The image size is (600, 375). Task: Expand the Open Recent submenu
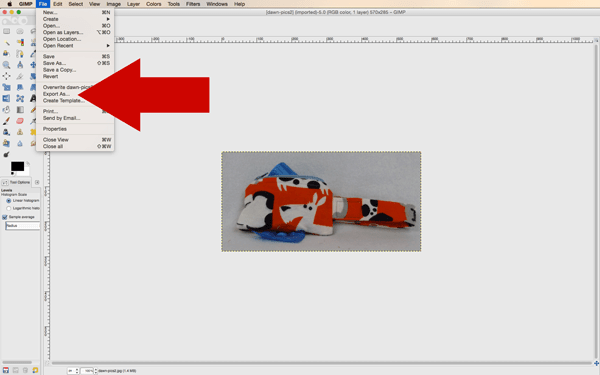(75, 46)
